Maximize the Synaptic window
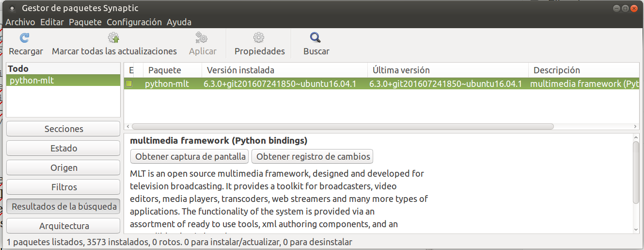644x250 pixels. click(626, 8)
